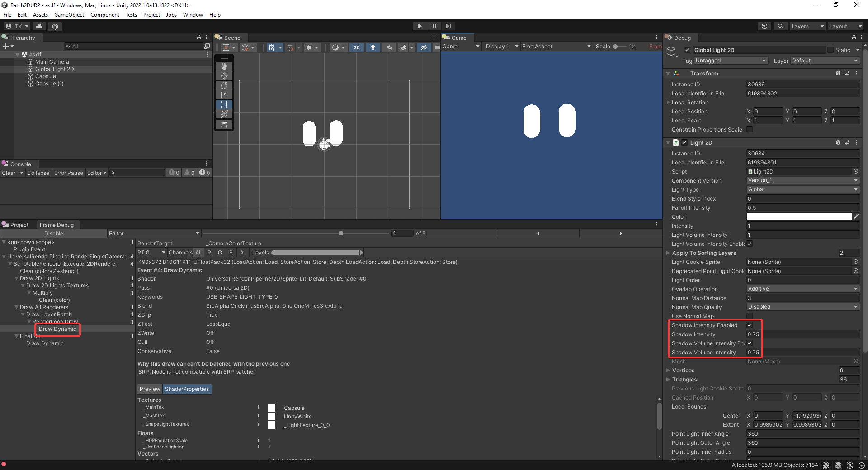Toggle the Static checkbox
Image resolution: width=868 pixels, height=470 pixels.
830,50
